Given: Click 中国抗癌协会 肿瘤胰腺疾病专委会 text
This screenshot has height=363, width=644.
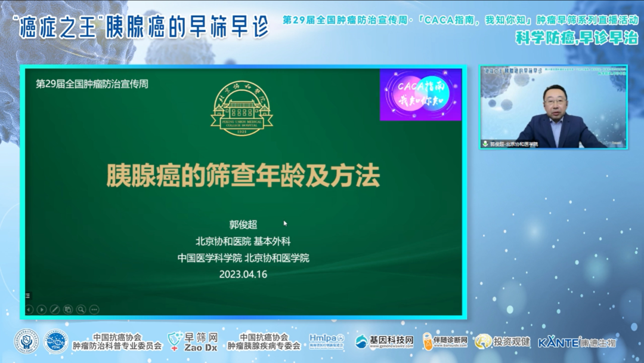Looking at the screenshot, I should point(264,342).
